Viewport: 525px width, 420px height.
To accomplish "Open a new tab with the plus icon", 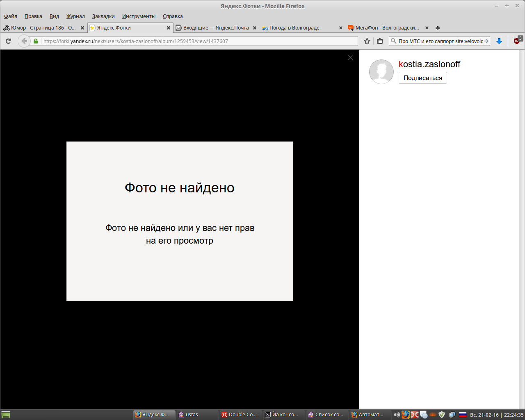I will pyautogui.click(x=438, y=28).
